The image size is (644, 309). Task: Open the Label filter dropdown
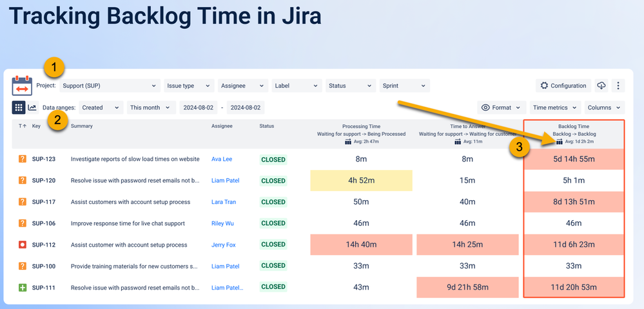pyautogui.click(x=297, y=86)
